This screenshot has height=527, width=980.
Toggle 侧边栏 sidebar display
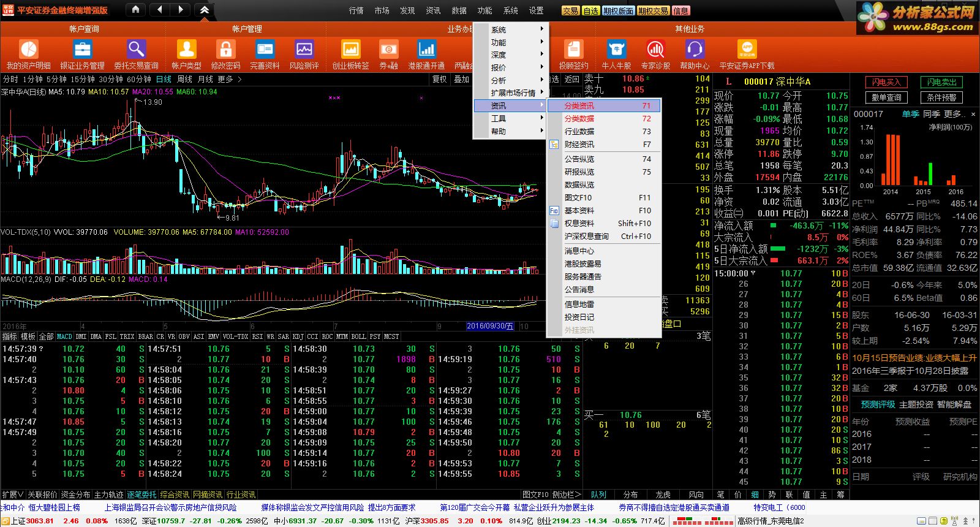[566, 495]
